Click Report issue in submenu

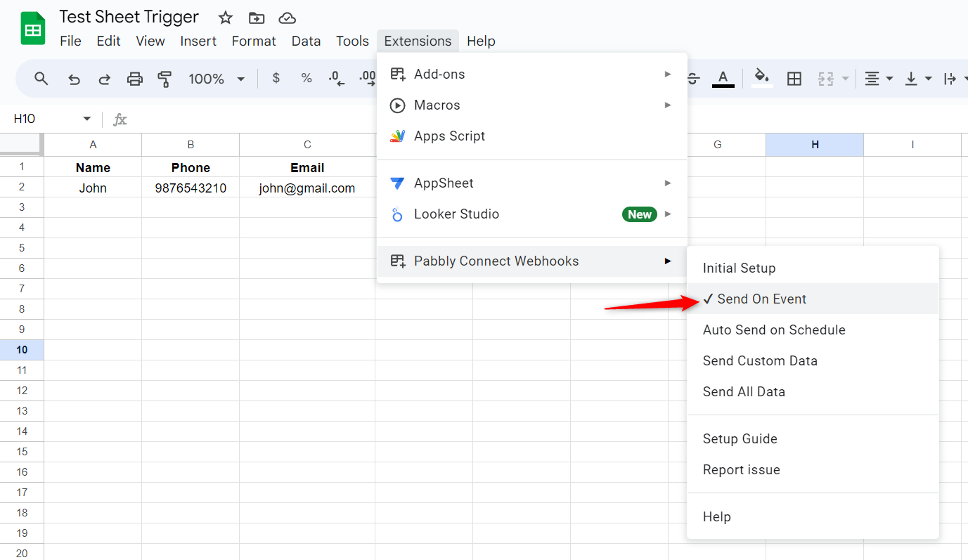pyautogui.click(x=813, y=470)
